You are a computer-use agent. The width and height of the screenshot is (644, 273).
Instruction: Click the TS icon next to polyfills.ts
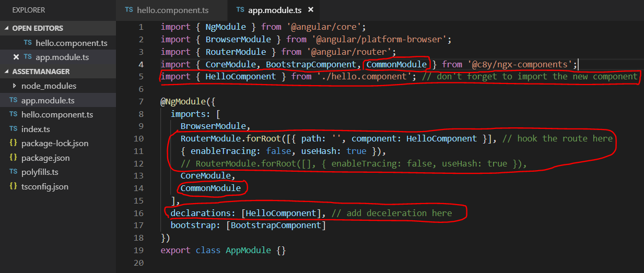point(14,172)
